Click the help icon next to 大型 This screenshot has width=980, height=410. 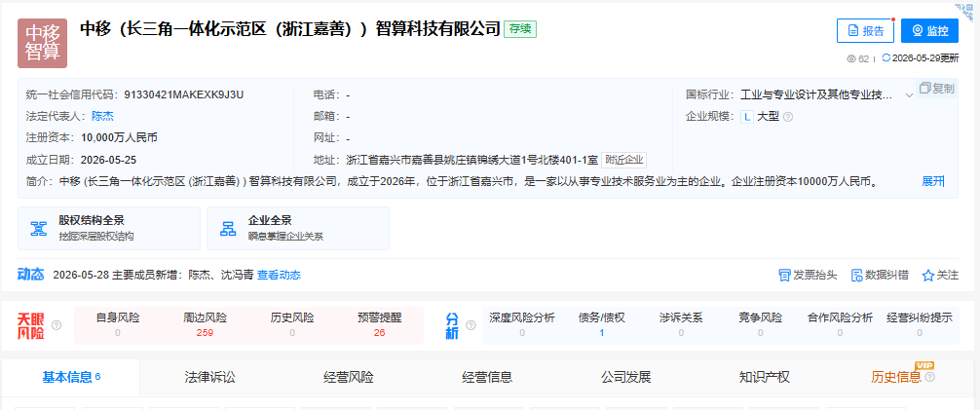787,117
